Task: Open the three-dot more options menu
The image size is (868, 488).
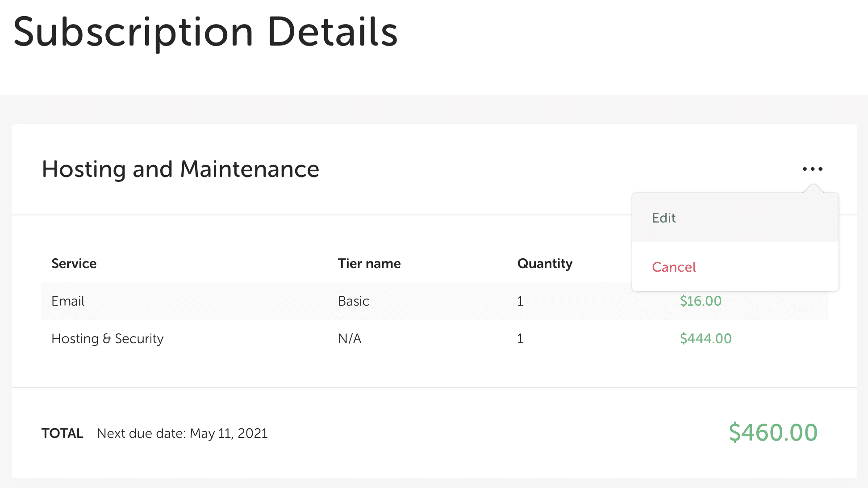Action: click(x=812, y=169)
